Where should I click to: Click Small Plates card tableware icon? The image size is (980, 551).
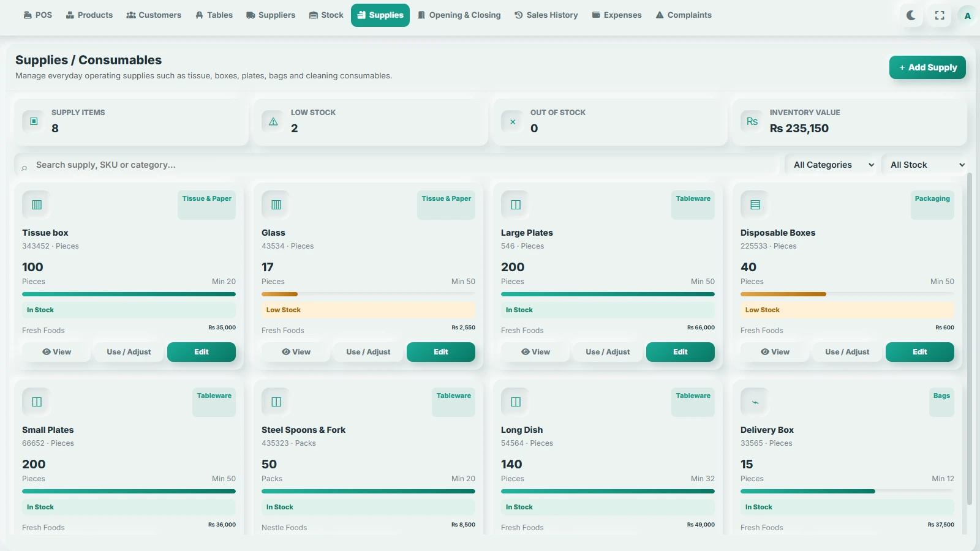[x=37, y=402]
